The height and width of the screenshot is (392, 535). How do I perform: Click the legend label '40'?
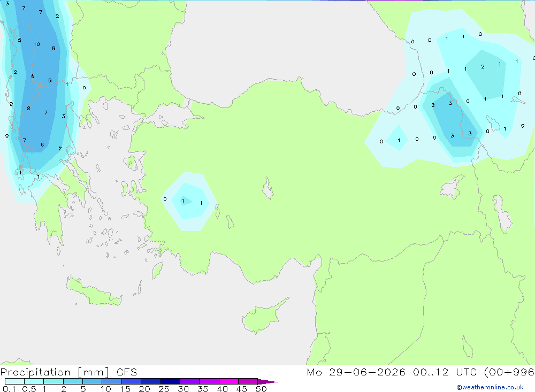[x=222, y=389]
